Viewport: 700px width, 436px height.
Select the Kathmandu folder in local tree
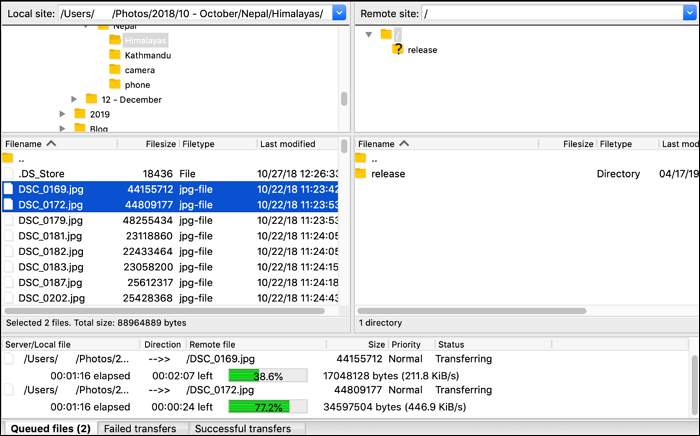click(148, 55)
